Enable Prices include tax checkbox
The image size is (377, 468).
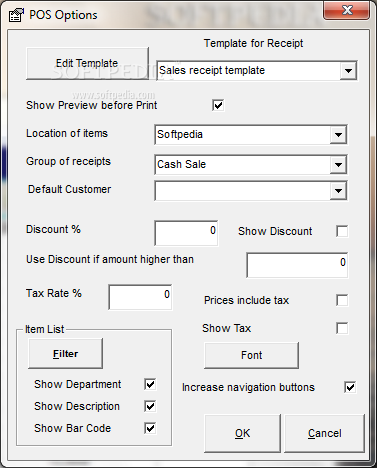click(342, 300)
